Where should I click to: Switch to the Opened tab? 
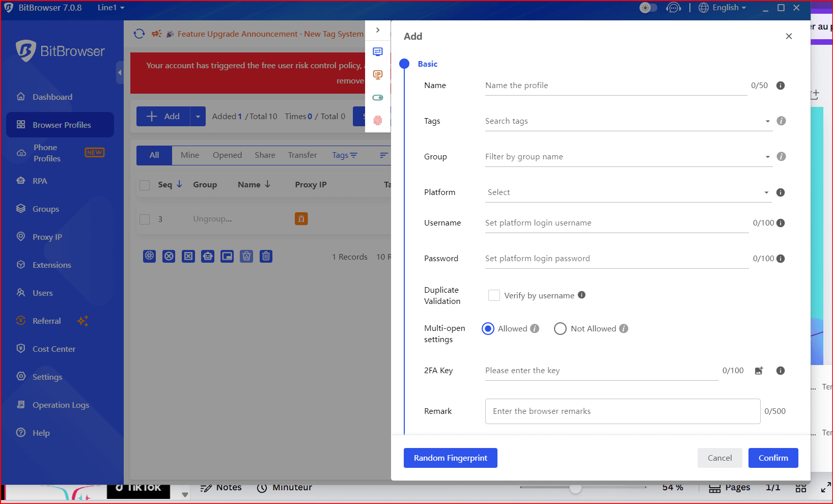(227, 155)
